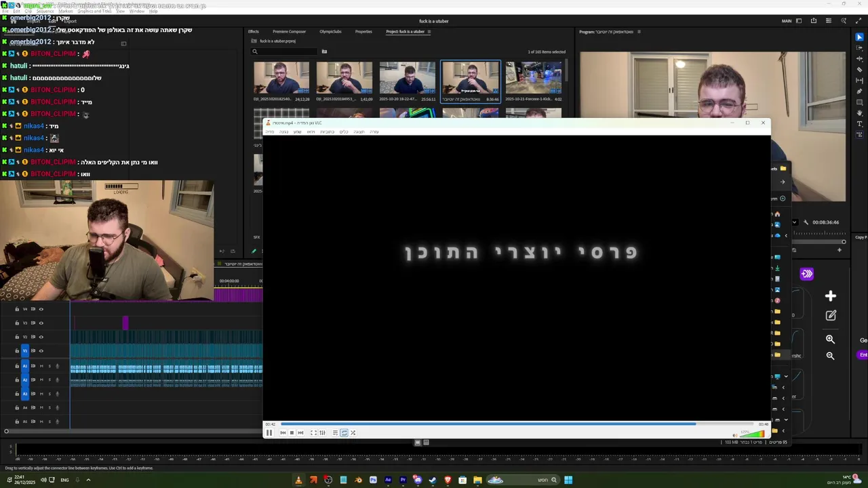The image size is (868, 488).
Task: Hide video track V4 with eye icon
Action: coord(41,309)
